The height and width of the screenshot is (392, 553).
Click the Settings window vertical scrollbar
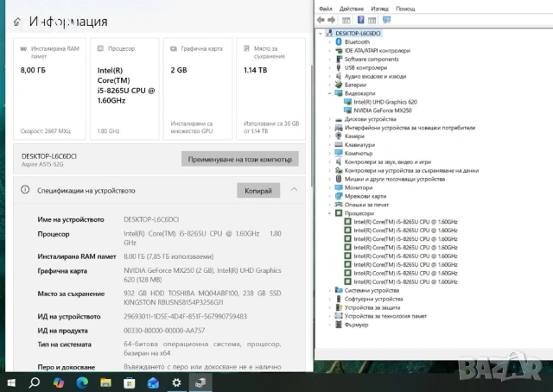(311, 126)
